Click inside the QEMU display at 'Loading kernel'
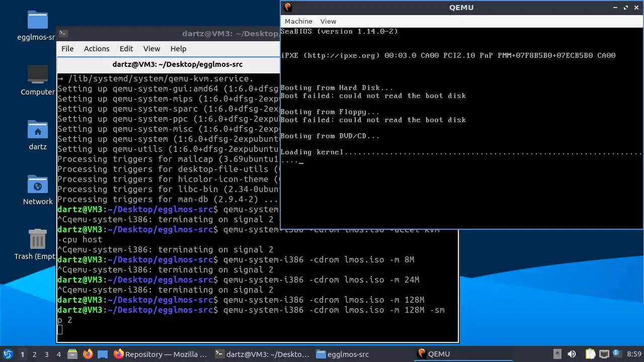644x362 pixels. pos(312,152)
